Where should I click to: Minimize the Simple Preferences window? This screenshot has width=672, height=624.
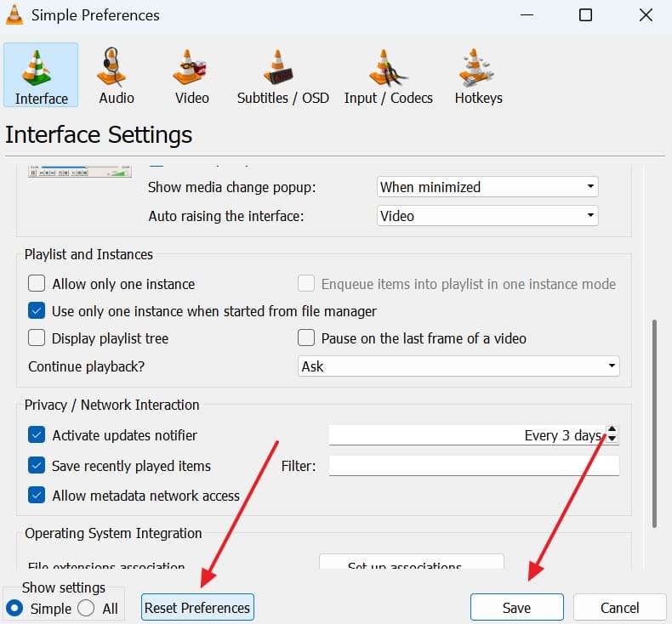(527, 15)
